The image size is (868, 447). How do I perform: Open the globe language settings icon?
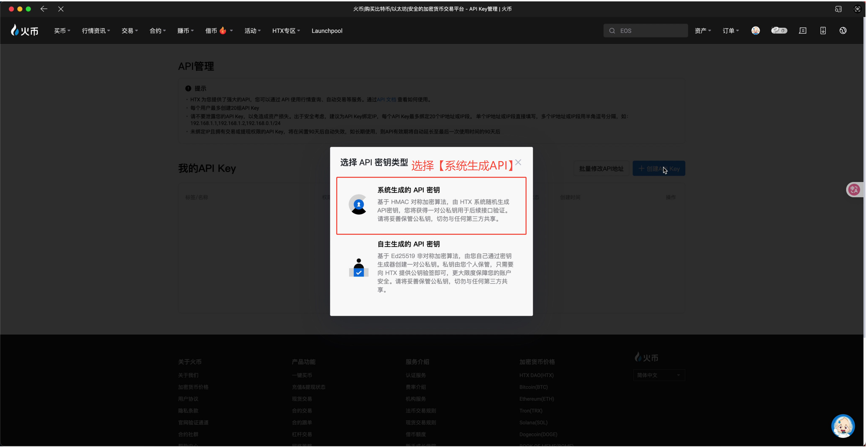coord(843,31)
